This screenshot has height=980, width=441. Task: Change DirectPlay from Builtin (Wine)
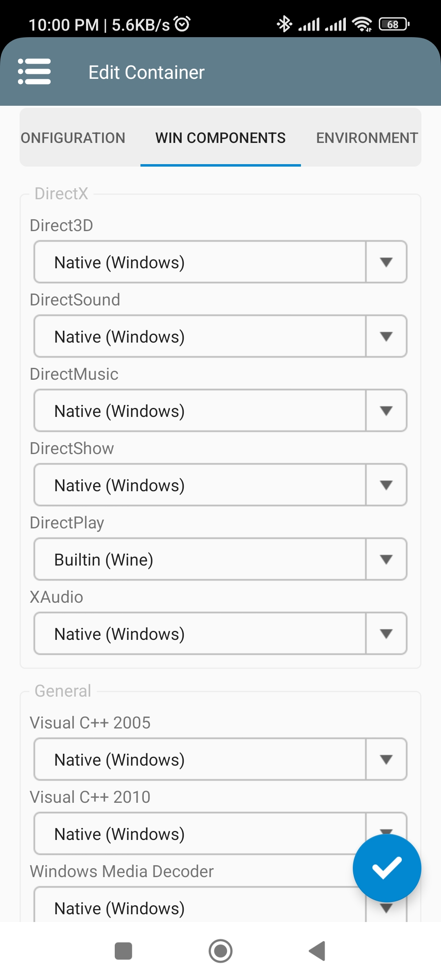(x=220, y=559)
